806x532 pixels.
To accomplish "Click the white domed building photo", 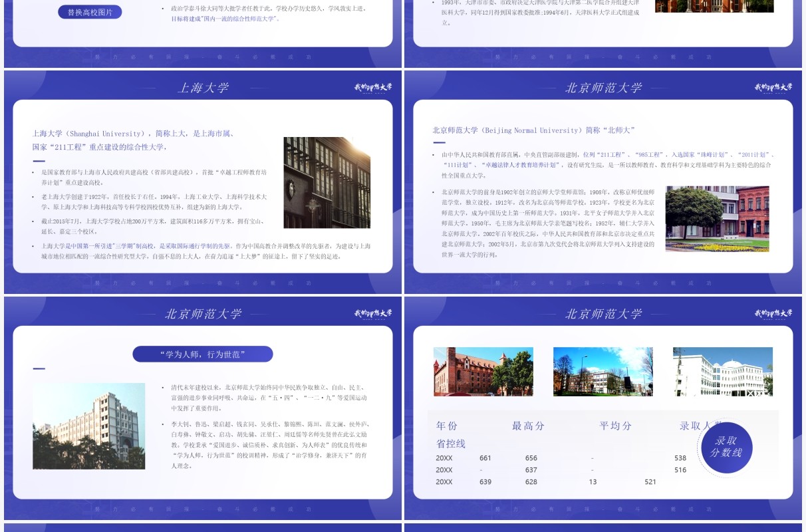I will coord(723,372).
